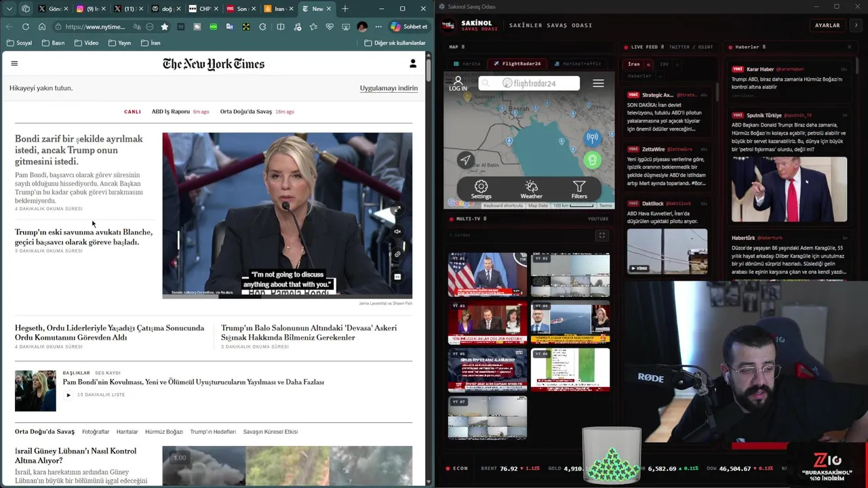The width and height of the screenshot is (868, 488).
Task: Open the Video bookmarks folder
Action: pos(86,43)
